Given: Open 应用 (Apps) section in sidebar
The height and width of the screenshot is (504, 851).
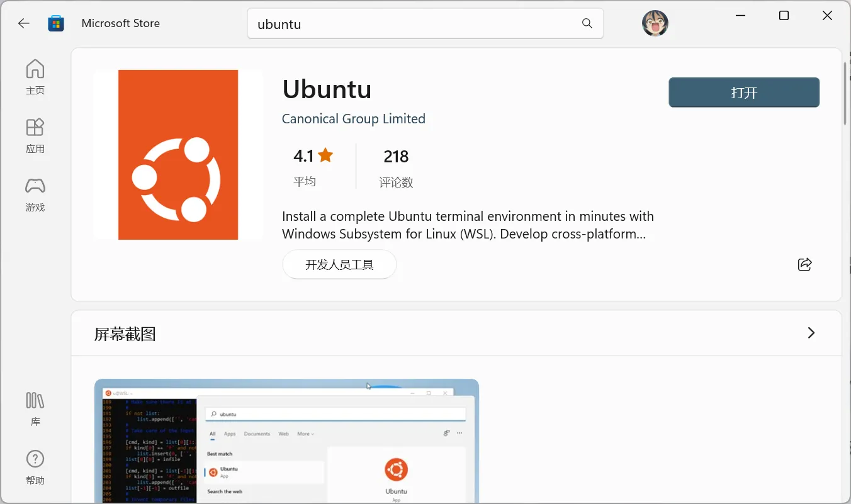Looking at the screenshot, I should (x=35, y=135).
